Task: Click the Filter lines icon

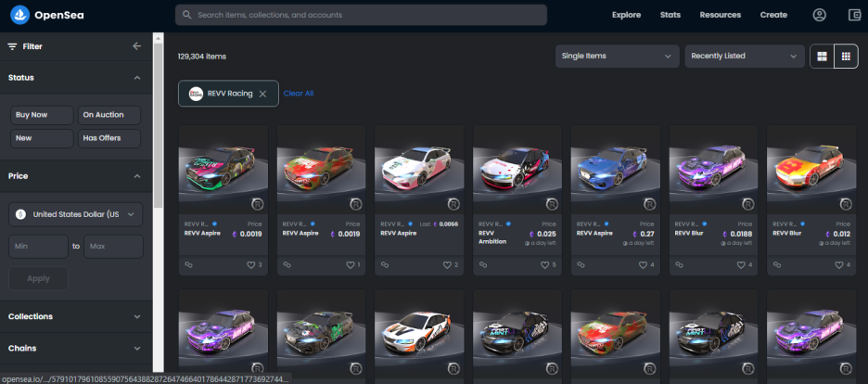Action: click(12, 46)
